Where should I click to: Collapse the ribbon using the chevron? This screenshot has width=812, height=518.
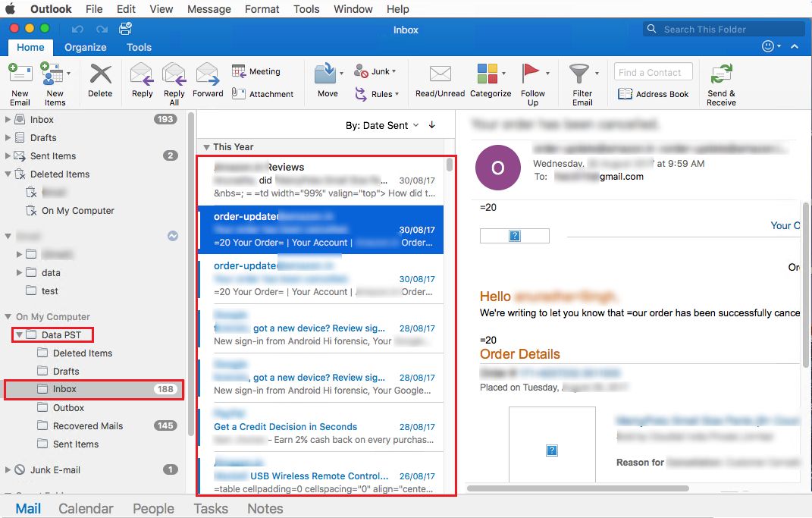click(795, 46)
